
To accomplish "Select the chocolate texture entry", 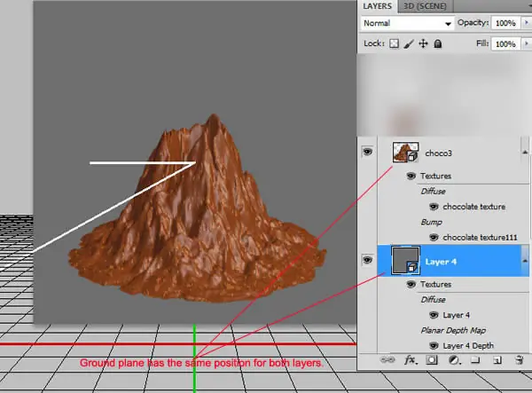I will tap(474, 207).
